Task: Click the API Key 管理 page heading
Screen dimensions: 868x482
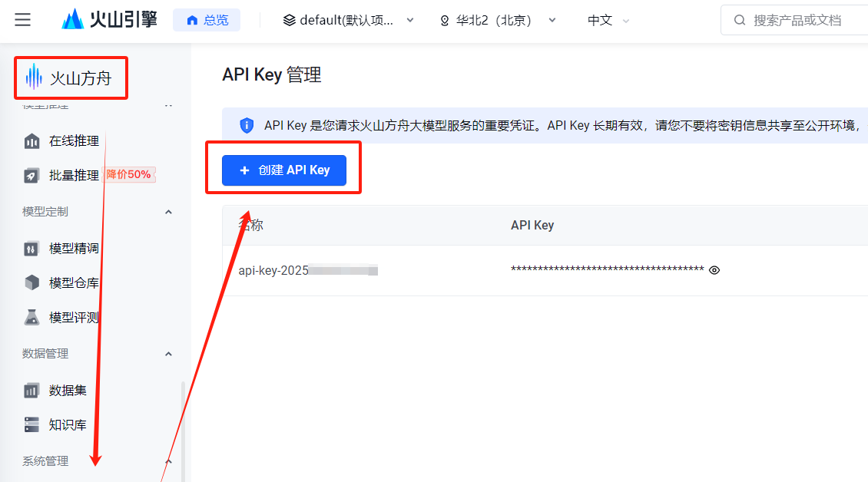Action: (272, 74)
